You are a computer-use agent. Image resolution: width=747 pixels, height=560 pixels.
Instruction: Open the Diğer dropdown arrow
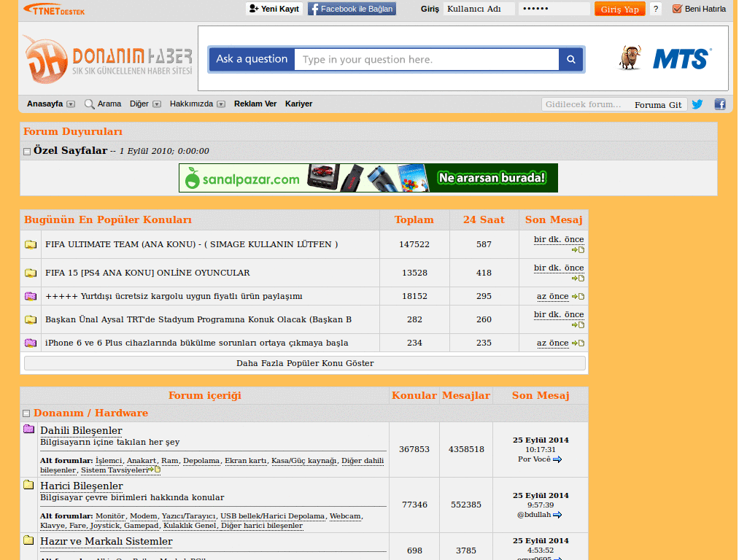click(157, 104)
